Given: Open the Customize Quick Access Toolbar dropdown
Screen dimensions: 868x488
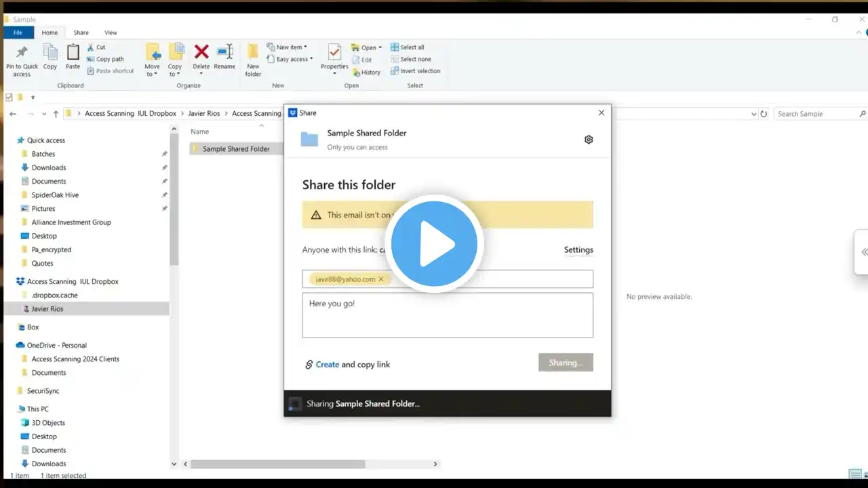Looking at the screenshot, I should tap(33, 97).
